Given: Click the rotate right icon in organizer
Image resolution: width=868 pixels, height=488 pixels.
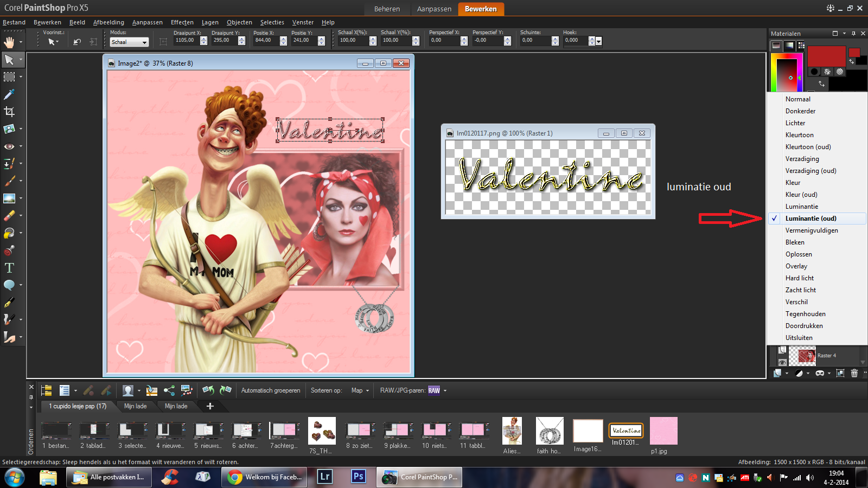Looking at the screenshot, I should click(x=226, y=390).
